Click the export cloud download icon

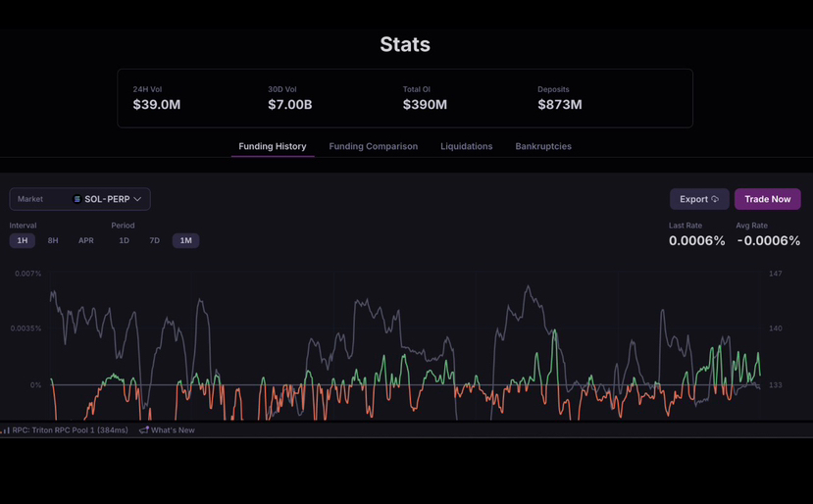[715, 199]
